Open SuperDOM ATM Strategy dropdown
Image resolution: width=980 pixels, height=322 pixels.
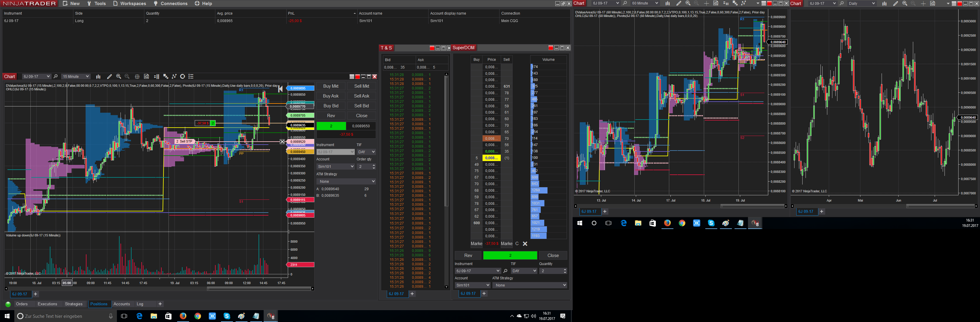[x=530, y=285]
